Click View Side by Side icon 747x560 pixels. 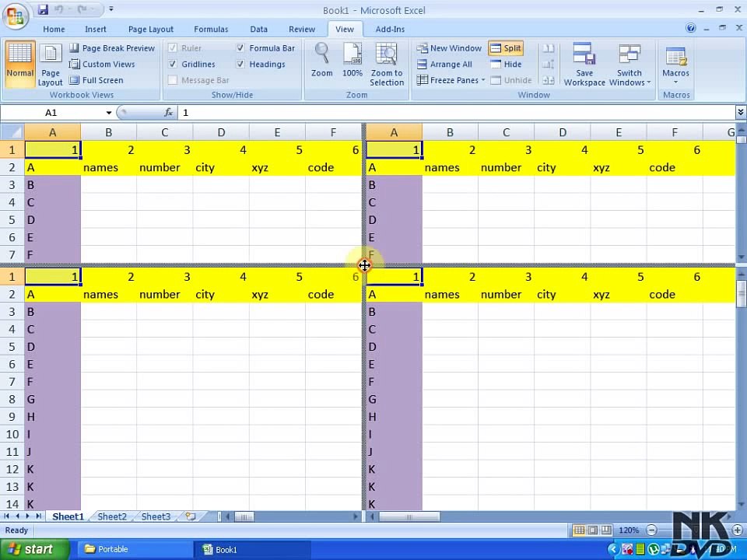tap(549, 48)
